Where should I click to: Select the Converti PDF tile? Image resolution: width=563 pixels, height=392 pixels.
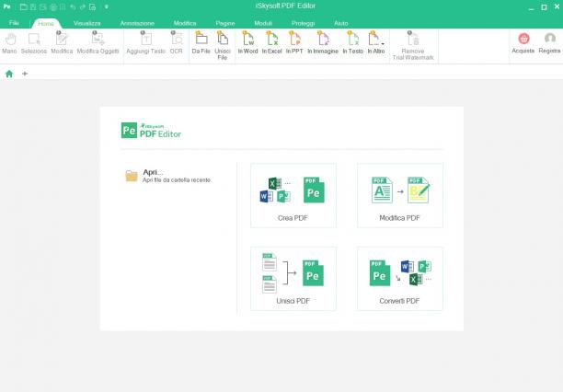400,279
